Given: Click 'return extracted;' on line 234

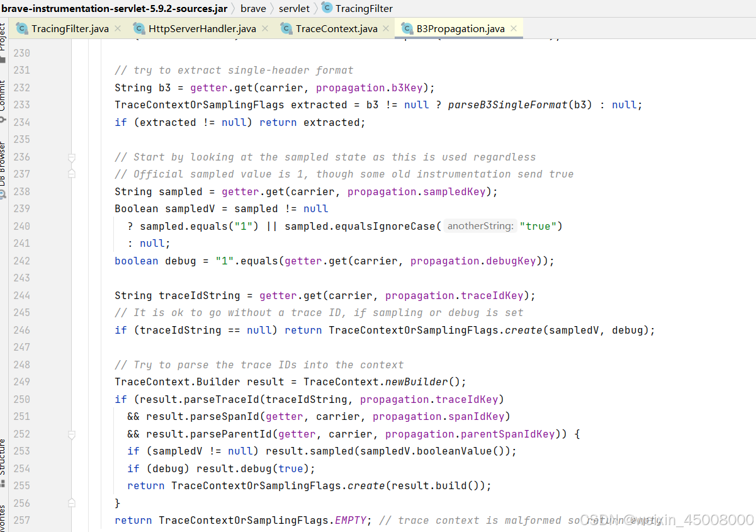Looking at the screenshot, I should point(312,122).
